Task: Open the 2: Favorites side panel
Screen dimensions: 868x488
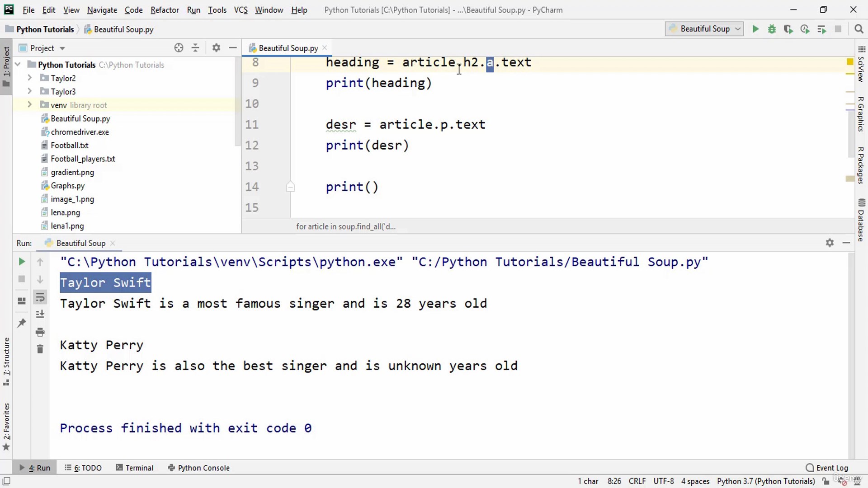Action: (6, 427)
